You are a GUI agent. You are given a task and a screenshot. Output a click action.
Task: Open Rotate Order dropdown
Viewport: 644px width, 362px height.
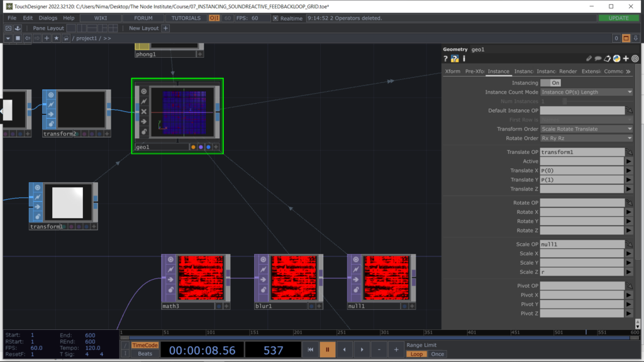[587, 138]
